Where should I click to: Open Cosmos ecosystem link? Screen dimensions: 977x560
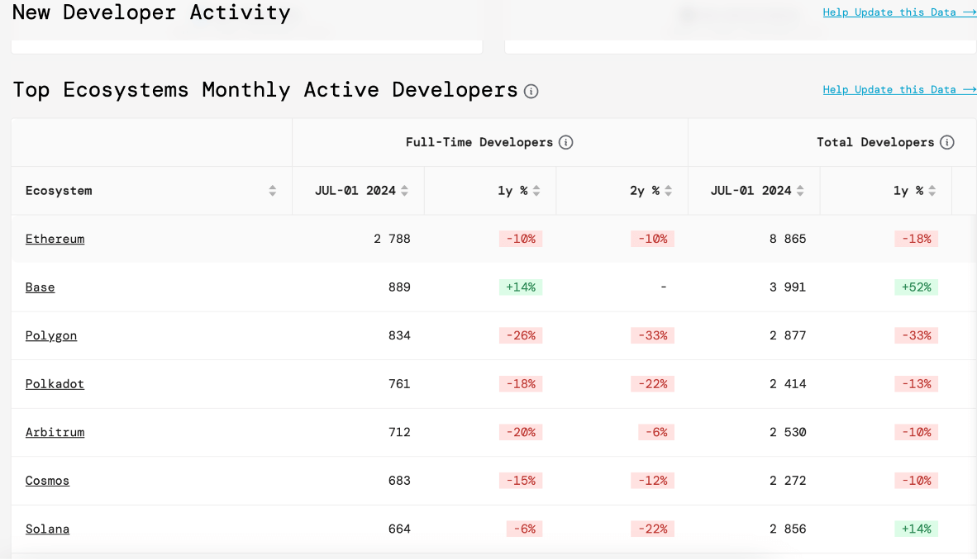(47, 481)
